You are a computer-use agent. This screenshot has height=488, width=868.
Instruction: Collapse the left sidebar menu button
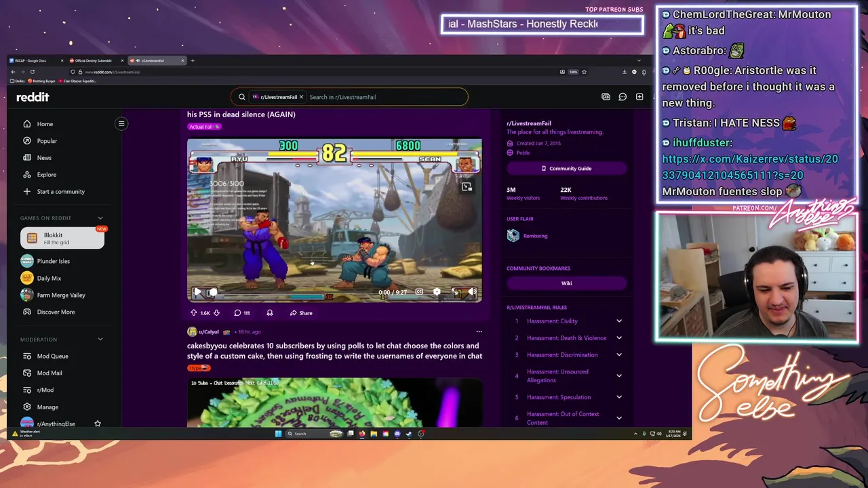point(121,123)
